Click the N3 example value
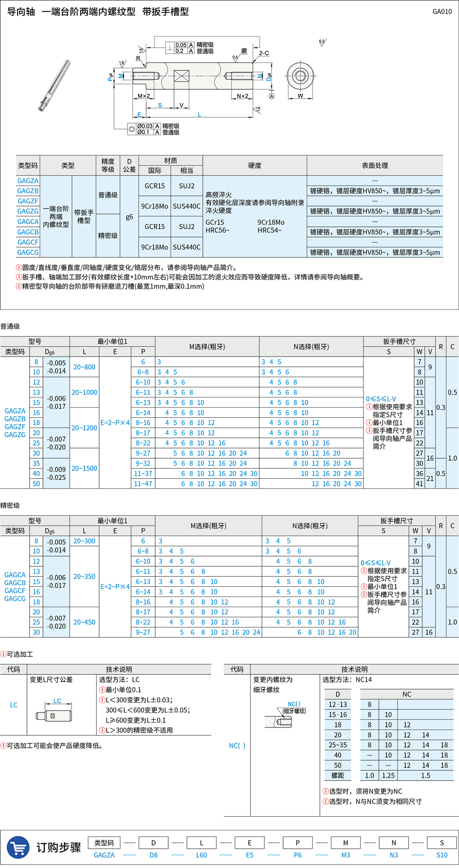The height and width of the screenshot is (868, 459). pyautogui.click(x=394, y=855)
